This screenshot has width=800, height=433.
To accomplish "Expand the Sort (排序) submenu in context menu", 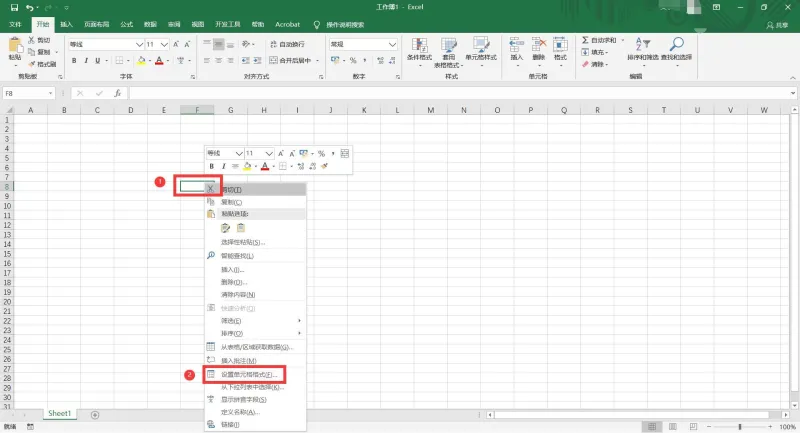I will [x=299, y=334].
